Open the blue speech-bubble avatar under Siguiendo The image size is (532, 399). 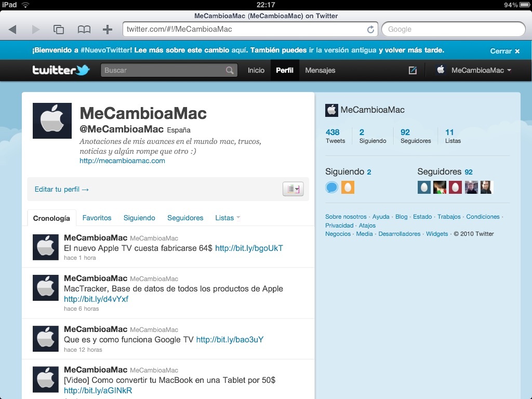pyautogui.click(x=332, y=187)
